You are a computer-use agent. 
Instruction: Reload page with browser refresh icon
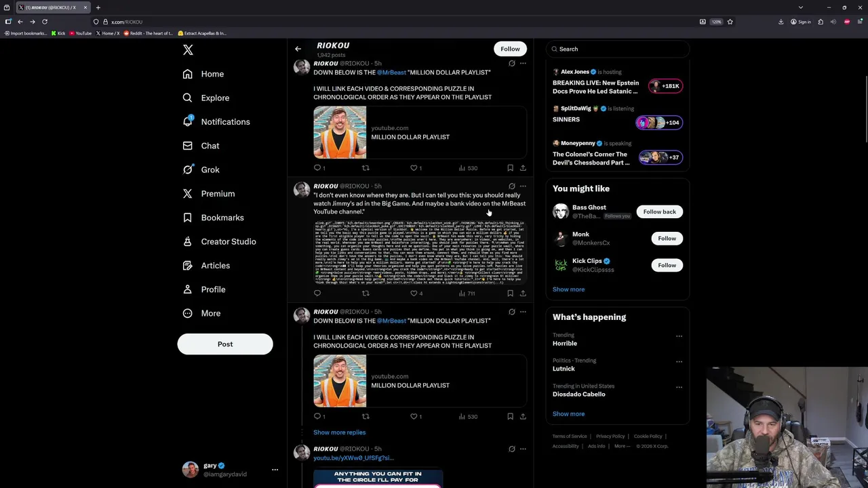tap(45, 22)
